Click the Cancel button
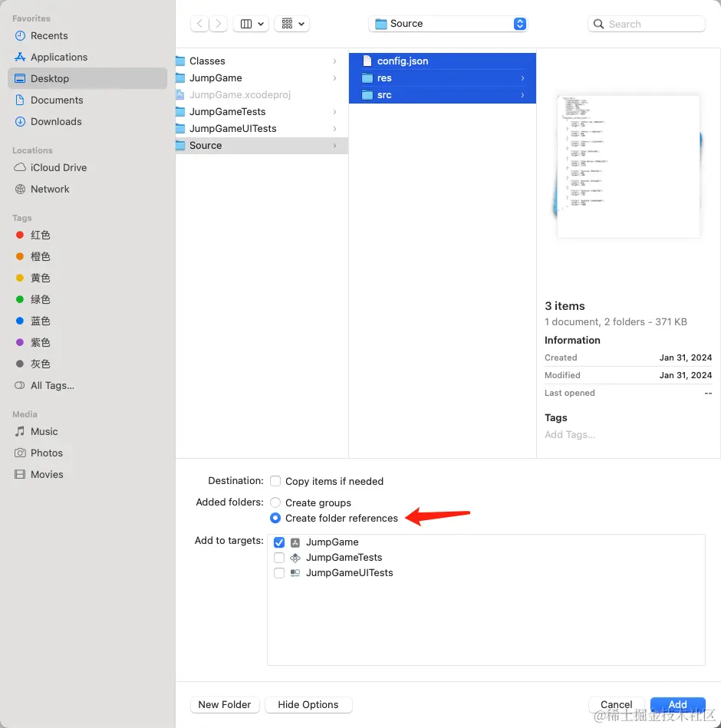This screenshot has width=721, height=728. point(616,705)
